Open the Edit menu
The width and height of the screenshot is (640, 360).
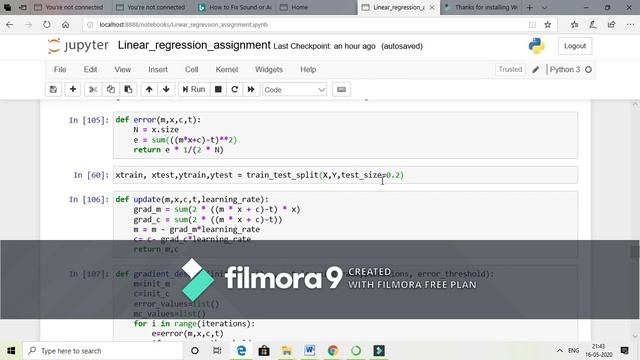[x=90, y=69]
